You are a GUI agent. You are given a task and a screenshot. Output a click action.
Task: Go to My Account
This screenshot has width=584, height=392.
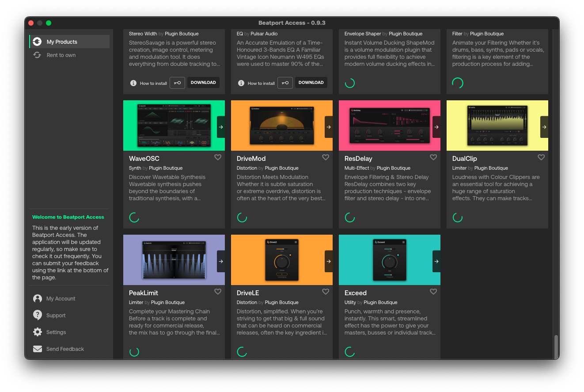[61, 299]
